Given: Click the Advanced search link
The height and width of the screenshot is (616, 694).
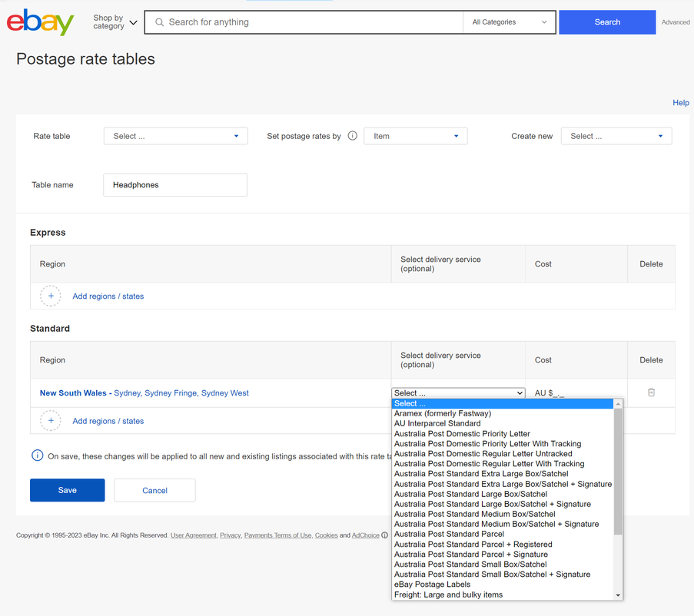Looking at the screenshot, I should (x=676, y=22).
